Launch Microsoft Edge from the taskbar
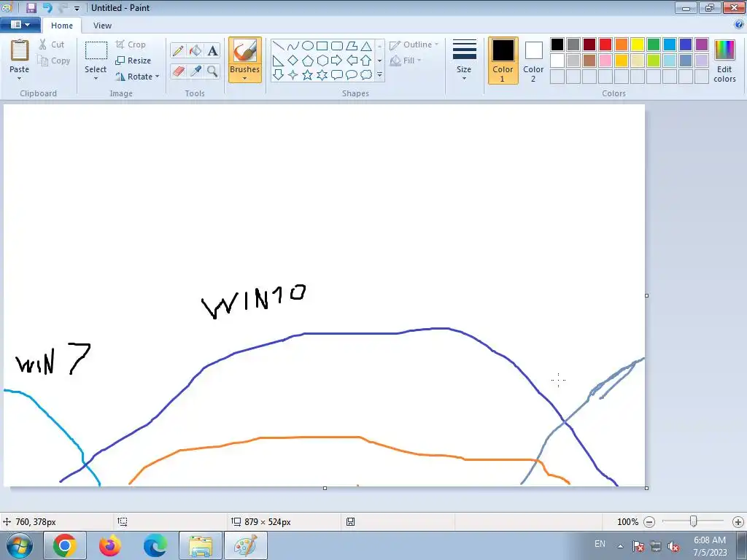 point(155,545)
